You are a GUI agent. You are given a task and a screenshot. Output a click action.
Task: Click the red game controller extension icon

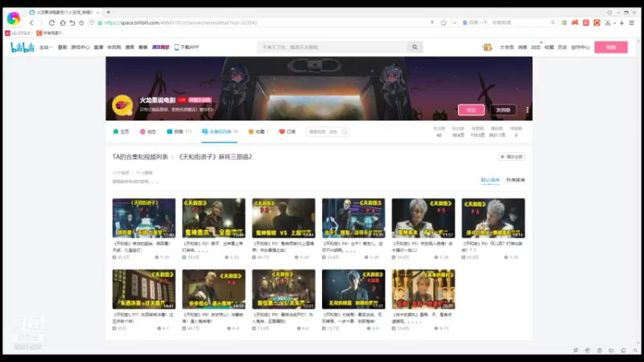coord(575,23)
